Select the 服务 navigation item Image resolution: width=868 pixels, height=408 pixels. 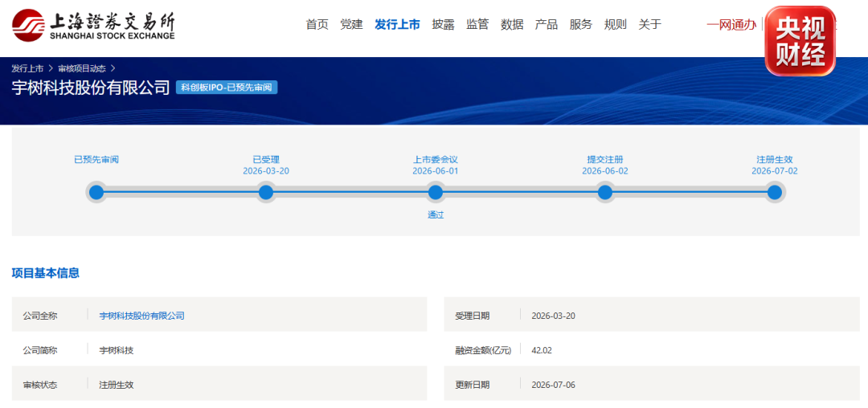pyautogui.click(x=581, y=24)
